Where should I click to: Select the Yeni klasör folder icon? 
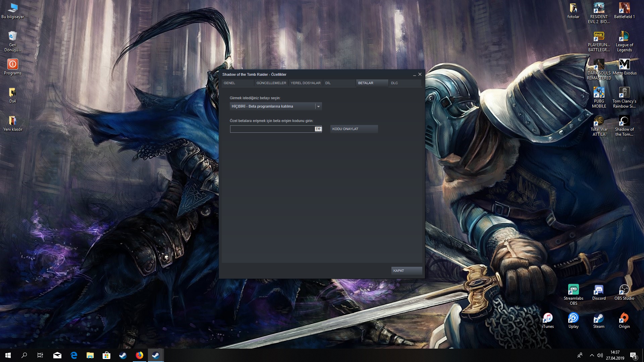(13, 123)
